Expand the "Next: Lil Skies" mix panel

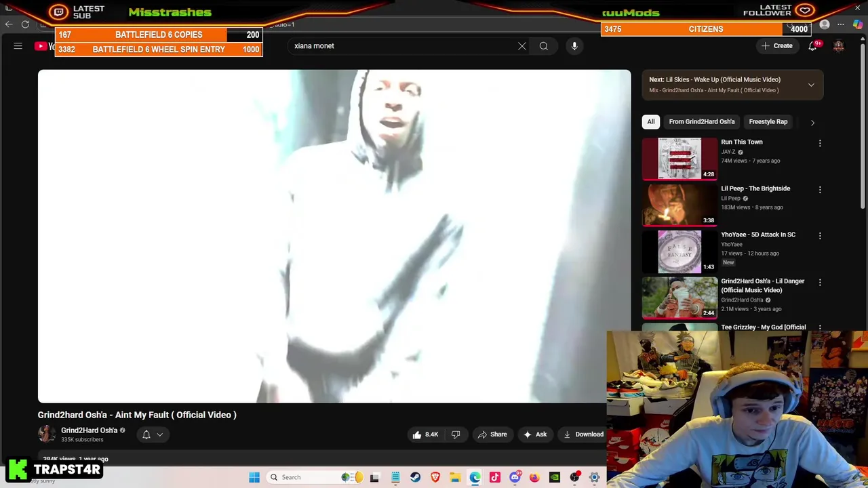[x=811, y=85]
